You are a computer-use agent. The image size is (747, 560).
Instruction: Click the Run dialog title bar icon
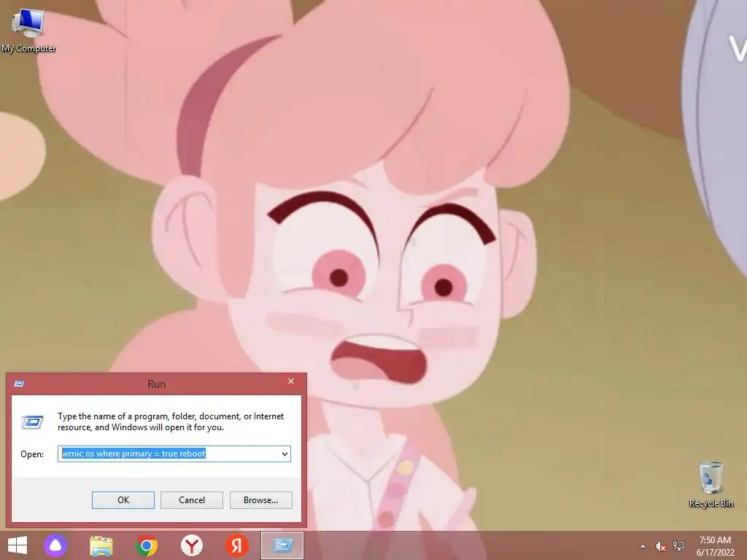[19, 384]
